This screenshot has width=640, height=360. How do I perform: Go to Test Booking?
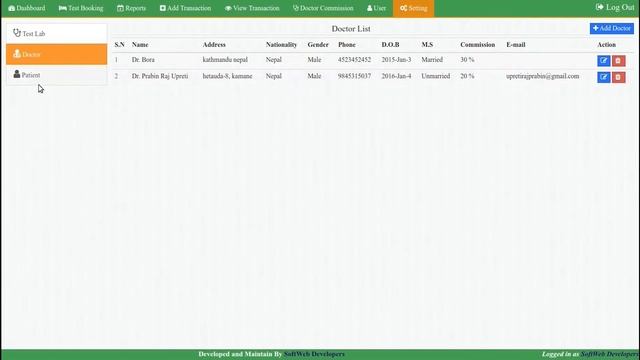[x=81, y=8]
